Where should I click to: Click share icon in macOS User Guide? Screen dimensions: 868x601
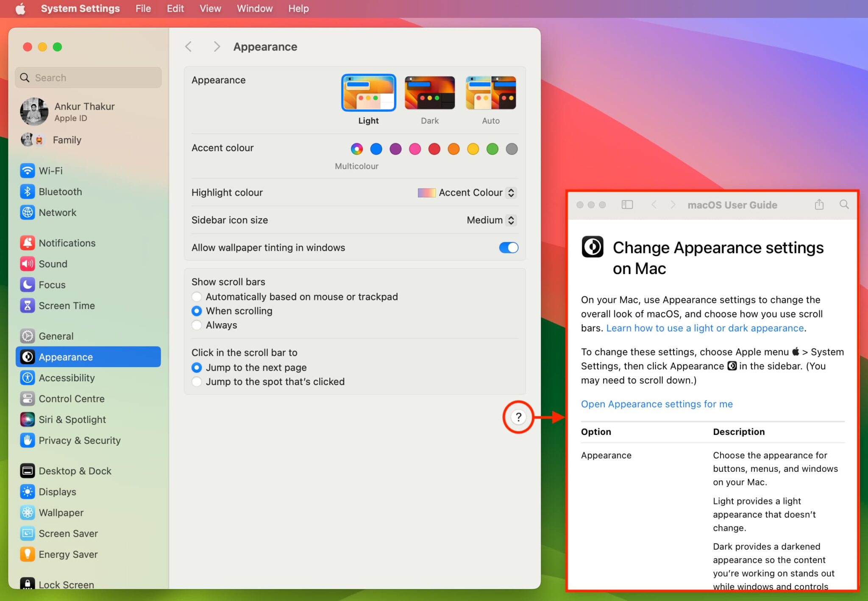pos(819,205)
